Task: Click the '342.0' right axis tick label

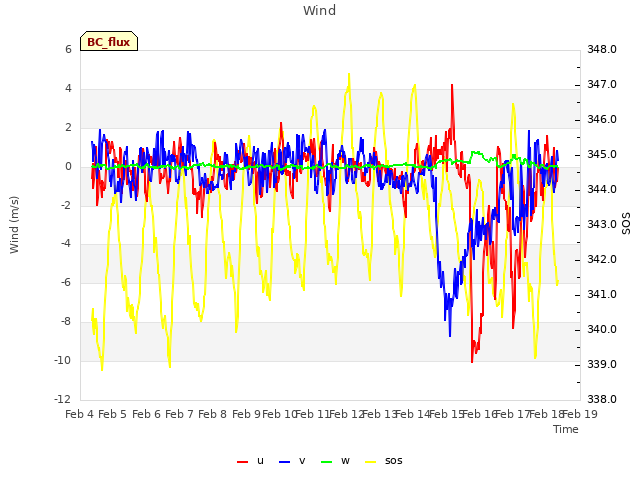Action: tap(602, 260)
